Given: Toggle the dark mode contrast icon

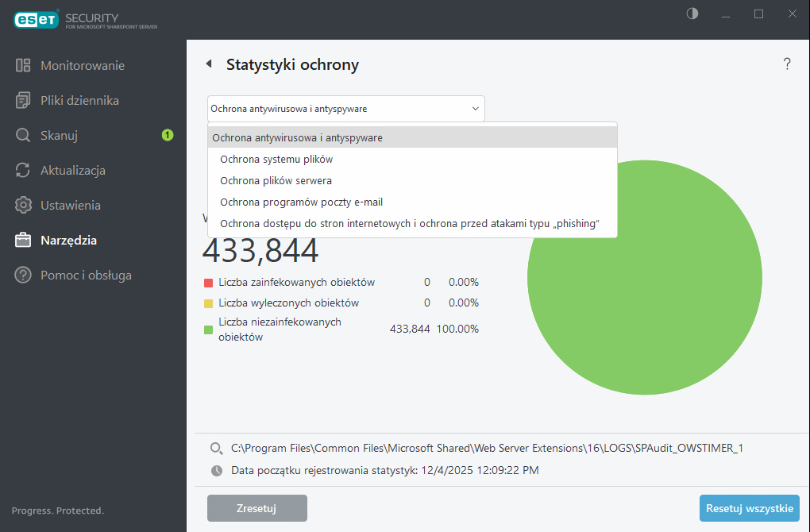Looking at the screenshot, I should point(692,13).
